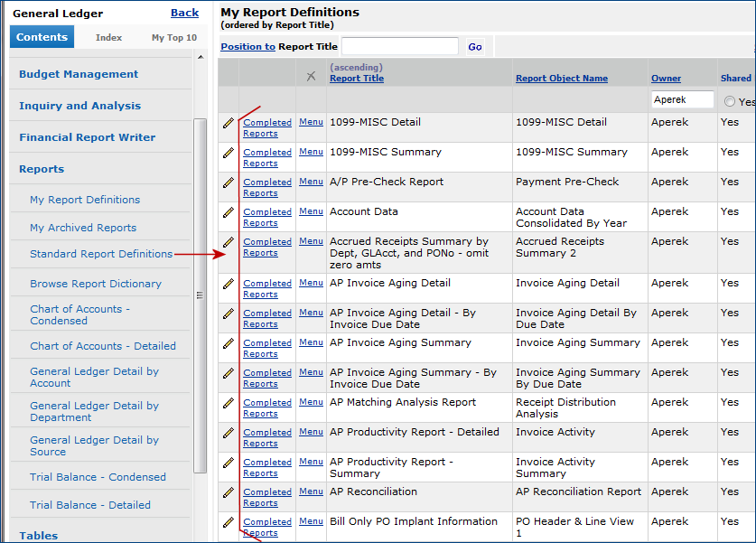Click pencil icon for AP Invoice Aging Detail
The width and height of the screenshot is (756, 543).
click(229, 284)
